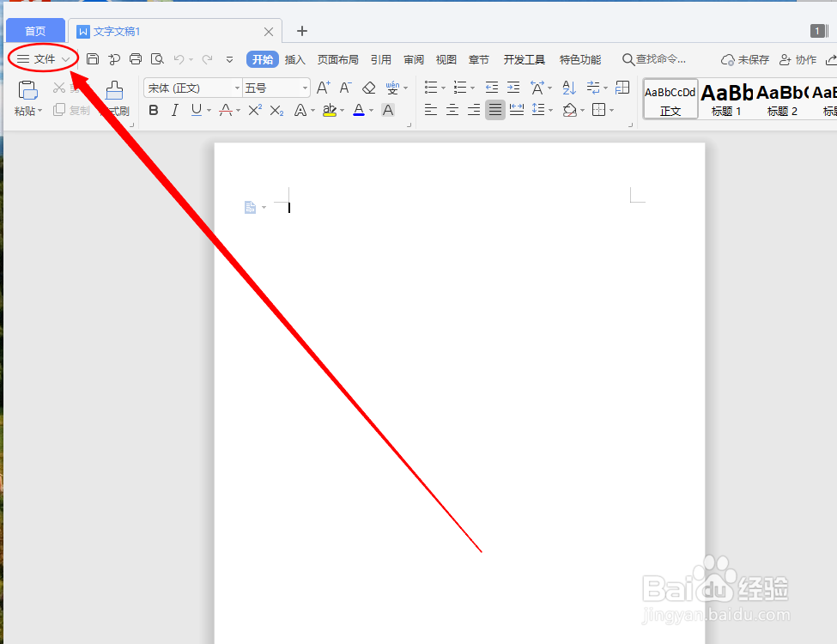Click the 未保存 cloud status button
Screen dimensions: 837x644
coord(744,59)
